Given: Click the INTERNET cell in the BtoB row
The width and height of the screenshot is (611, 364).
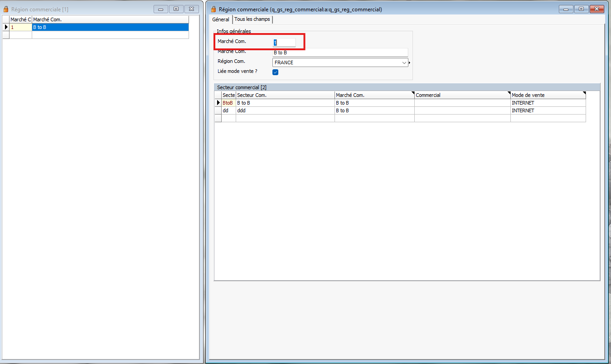Looking at the screenshot, I should 548,103.
